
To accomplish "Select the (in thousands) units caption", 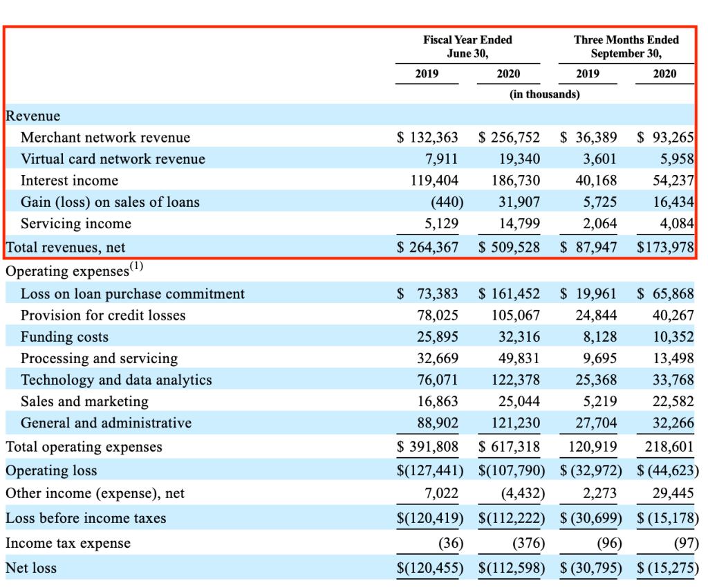I will click(x=545, y=94).
